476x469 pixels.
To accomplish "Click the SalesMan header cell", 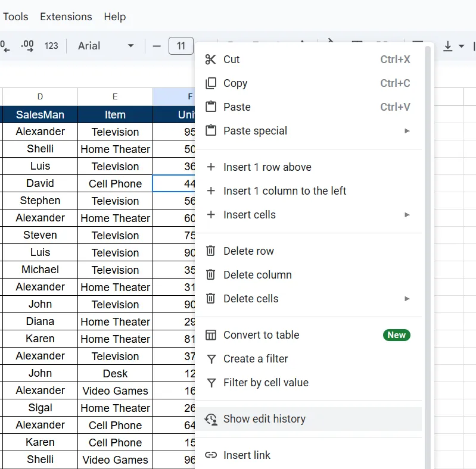I will pos(40,115).
